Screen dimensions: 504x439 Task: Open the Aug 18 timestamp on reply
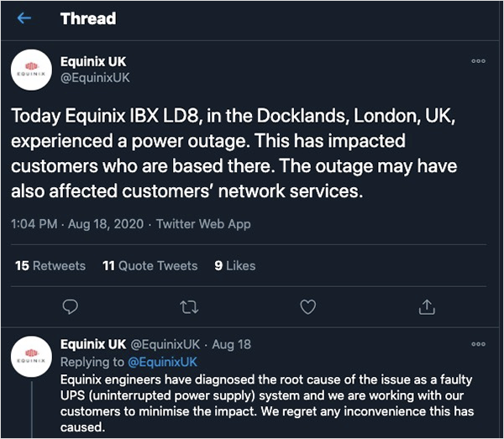tap(233, 345)
